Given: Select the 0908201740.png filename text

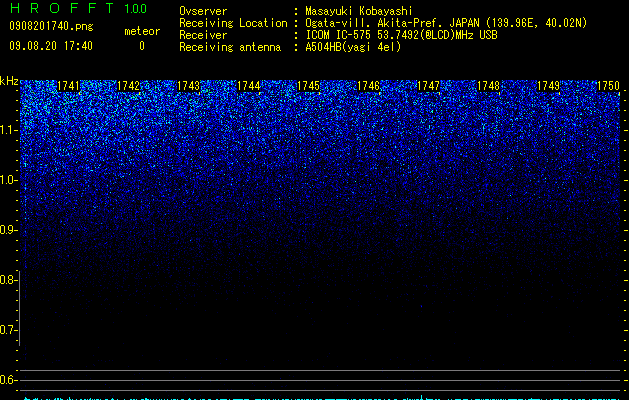Looking at the screenshot, I should click(x=51, y=26).
